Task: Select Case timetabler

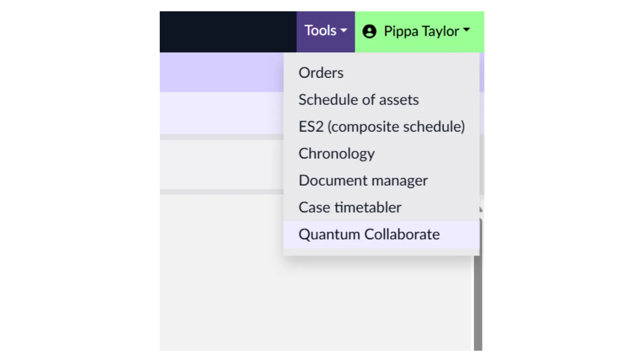Action: (x=350, y=208)
